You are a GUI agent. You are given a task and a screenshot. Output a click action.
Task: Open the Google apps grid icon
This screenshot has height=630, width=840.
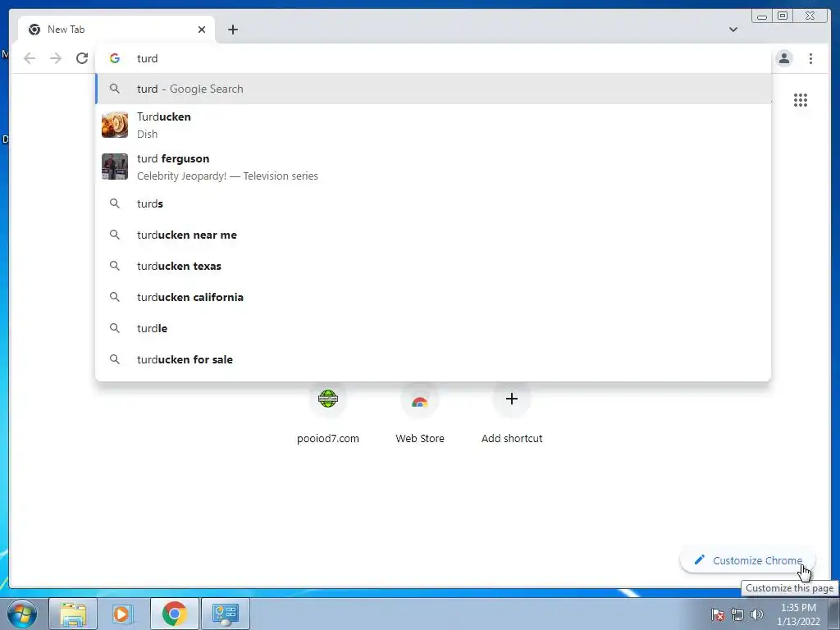pyautogui.click(x=801, y=100)
